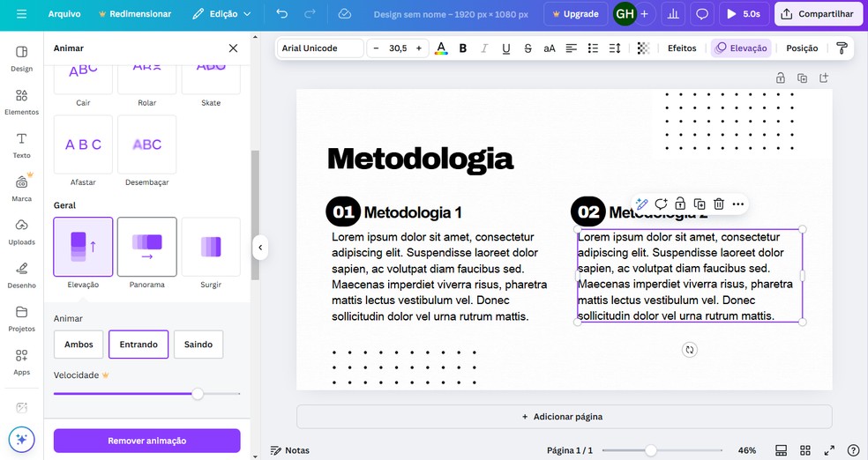
Task: Toggle underline formatting
Action: [x=506, y=48]
